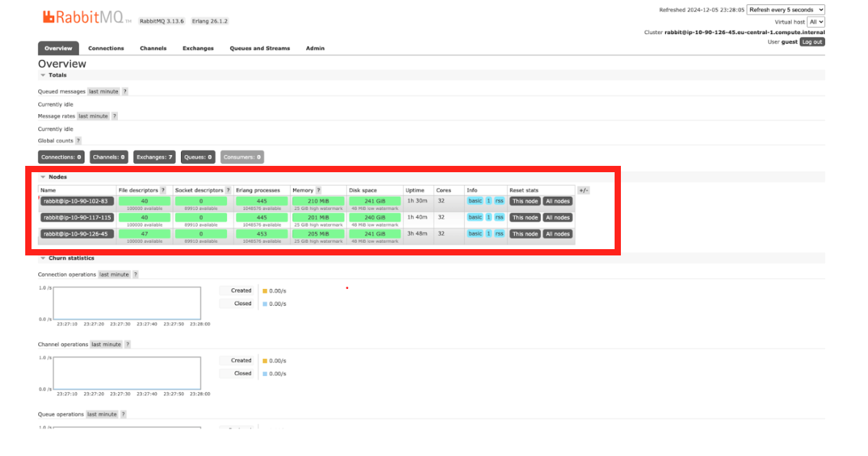
Task: Click the 47 file descriptors bar
Action: click(x=144, y=234)
